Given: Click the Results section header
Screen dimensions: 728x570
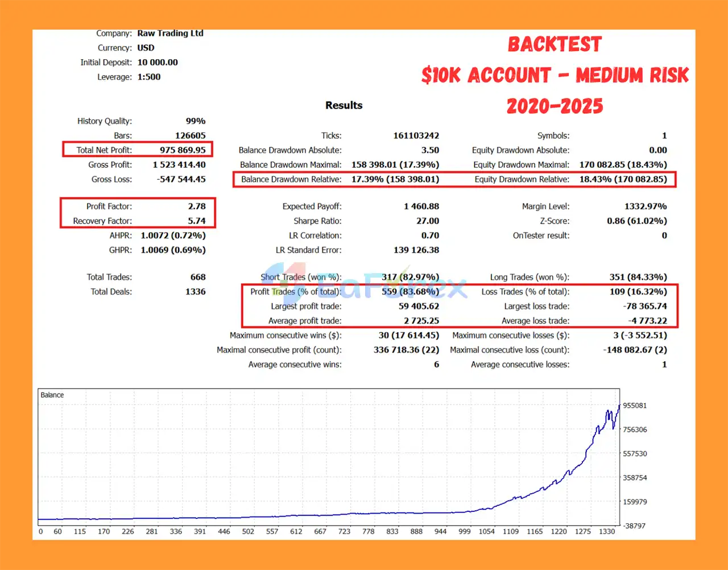Looking at the screenshot, I should (x=344, y=105).
